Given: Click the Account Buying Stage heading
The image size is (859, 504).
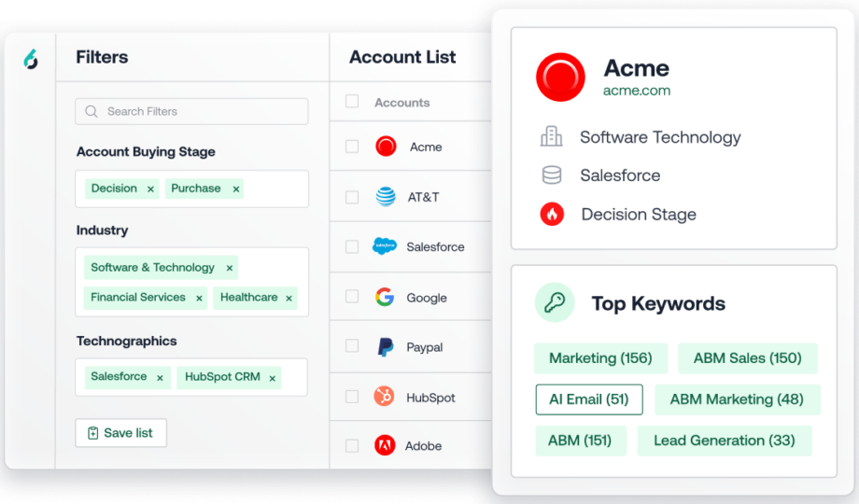Looking at the screenshot, I should point(146,152).
